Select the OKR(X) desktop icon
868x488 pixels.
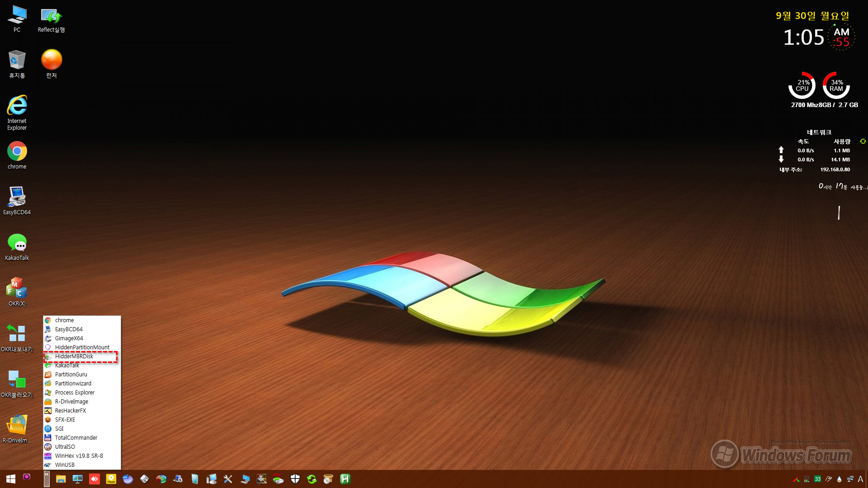pyautogui.click(x=17, y=292)
